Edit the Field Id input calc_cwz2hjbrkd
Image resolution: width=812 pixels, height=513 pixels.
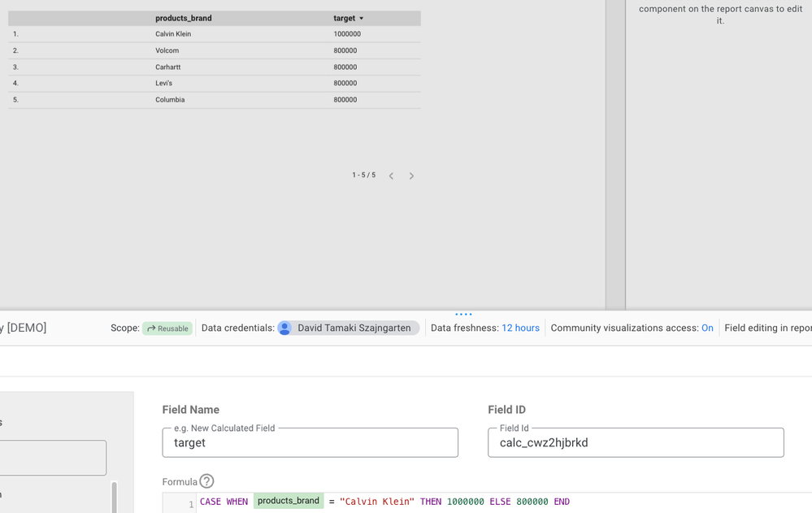[x=636, y=442]
